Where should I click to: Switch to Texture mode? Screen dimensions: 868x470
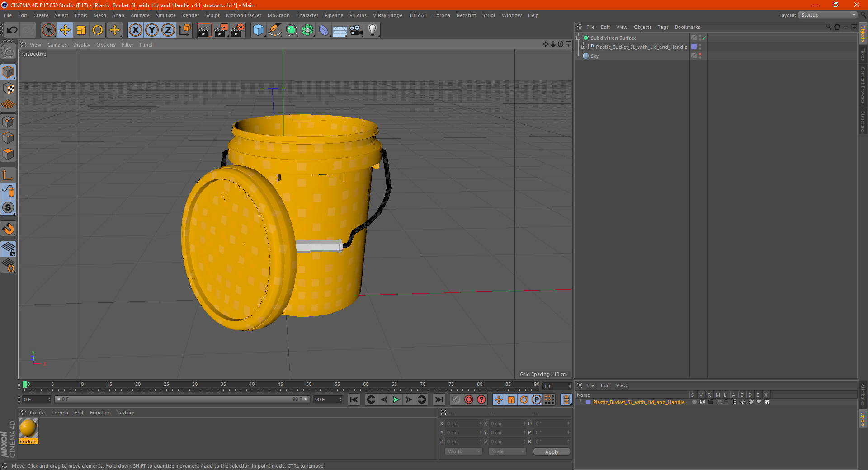click(x=8, y=89)
